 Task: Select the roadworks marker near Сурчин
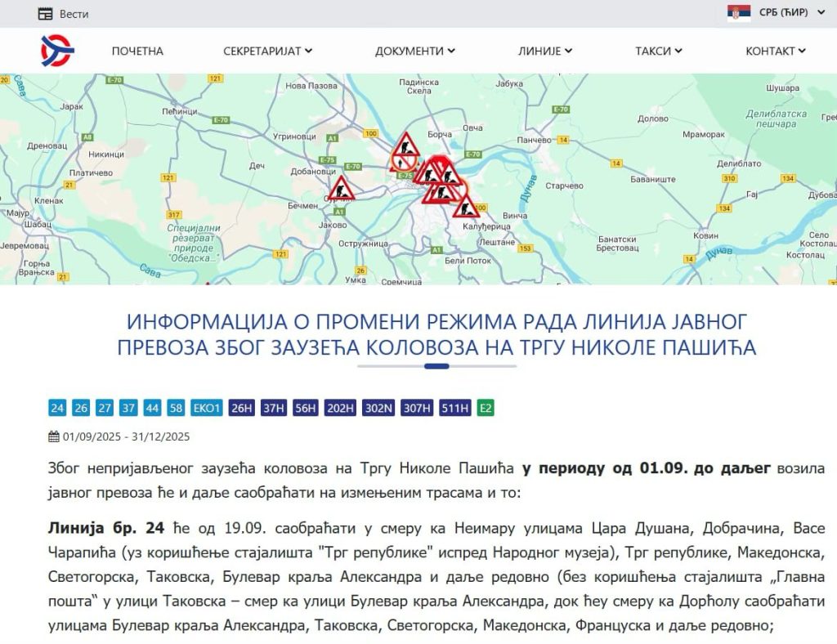[341, 189]
